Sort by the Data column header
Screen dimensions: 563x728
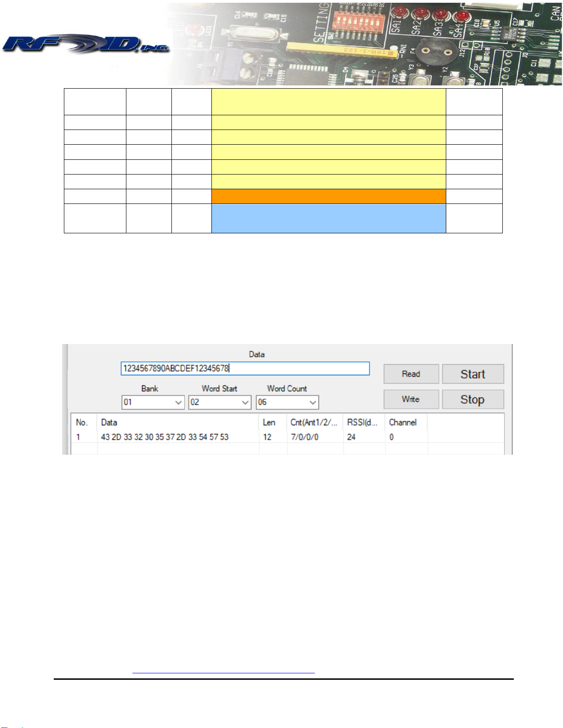point(177,423)
